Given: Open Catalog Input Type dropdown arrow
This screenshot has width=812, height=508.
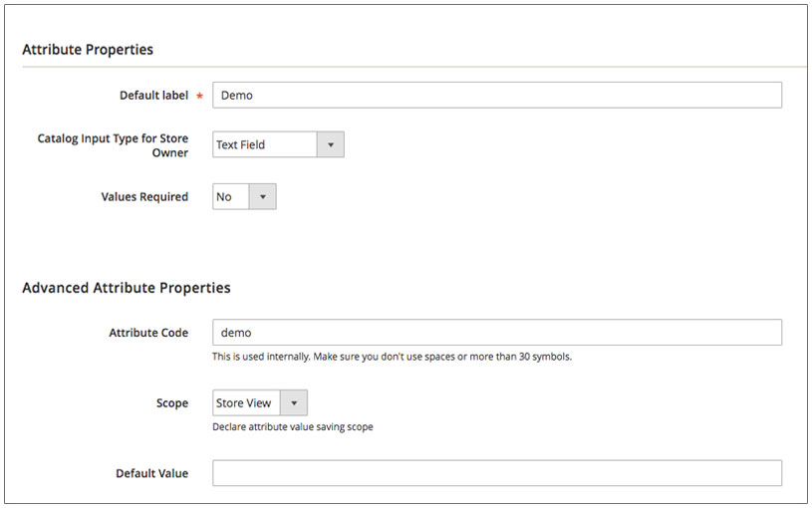Looking at the screenshot, I should coord(331,144).
